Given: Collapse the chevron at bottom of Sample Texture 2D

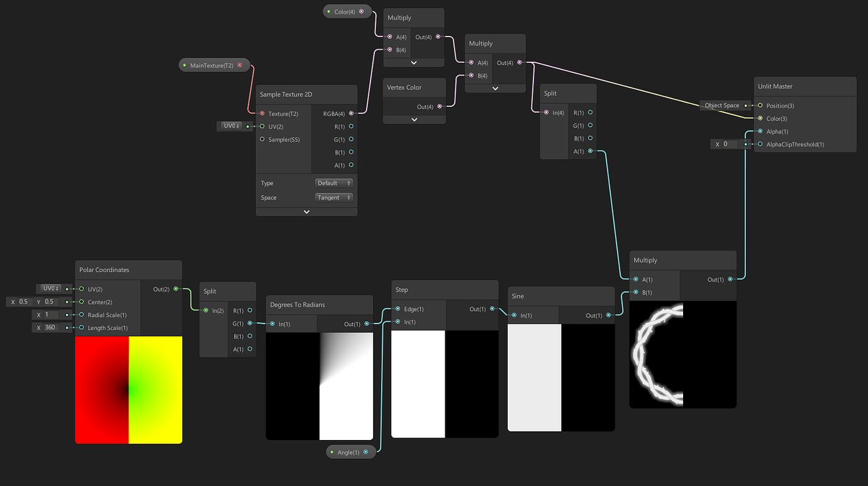Looking at the screenshot, I should click(x=306, y=212).
